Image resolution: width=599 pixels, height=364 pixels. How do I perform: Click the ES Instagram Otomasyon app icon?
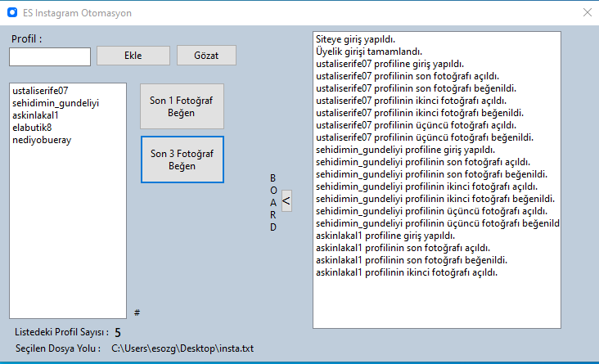click(12, 12)
